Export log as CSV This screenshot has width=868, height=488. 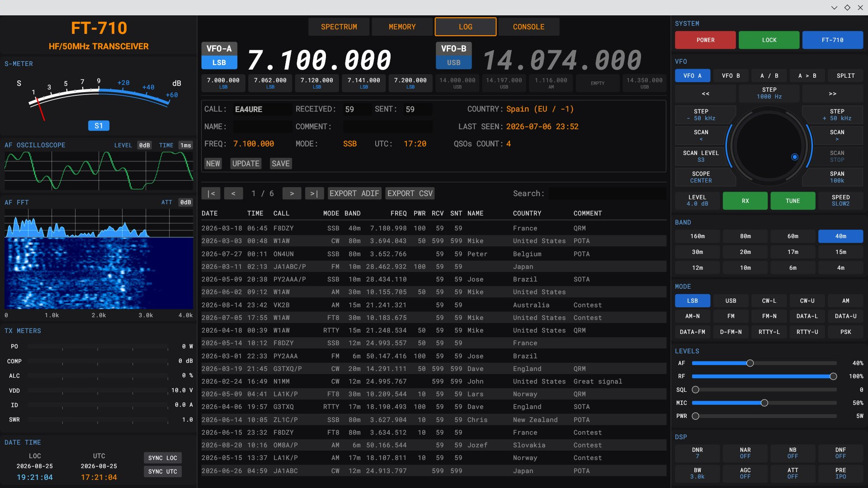(x=410, y=193)
